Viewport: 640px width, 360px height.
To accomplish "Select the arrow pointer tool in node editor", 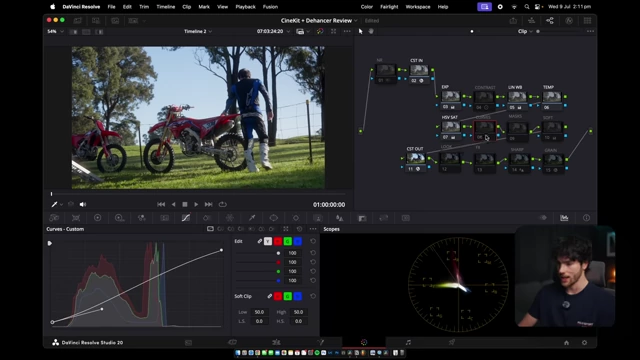I will tap(360, 31).
